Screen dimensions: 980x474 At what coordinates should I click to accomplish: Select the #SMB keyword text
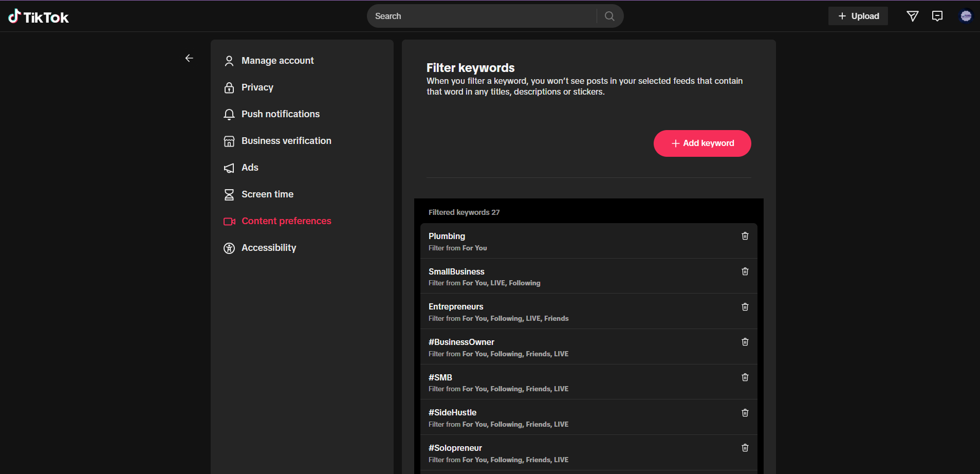440,377
